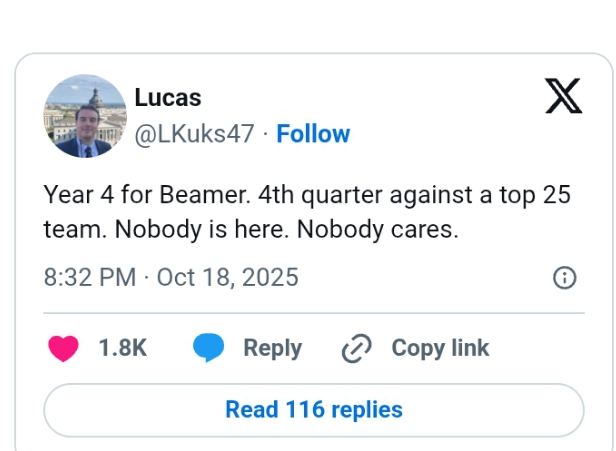Click the Oct 18, 2025 date
Screen dimensions: 616x451
tap(228, 277)
